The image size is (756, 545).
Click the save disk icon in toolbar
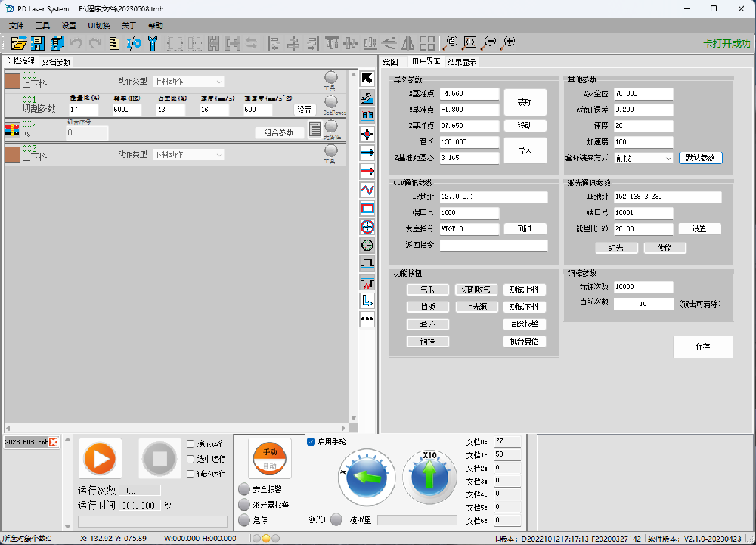tap(37, 43)
